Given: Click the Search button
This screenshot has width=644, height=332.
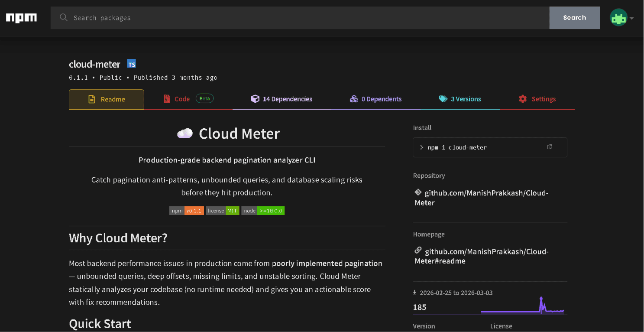Looking at the screenshot, I should point(574,18).
